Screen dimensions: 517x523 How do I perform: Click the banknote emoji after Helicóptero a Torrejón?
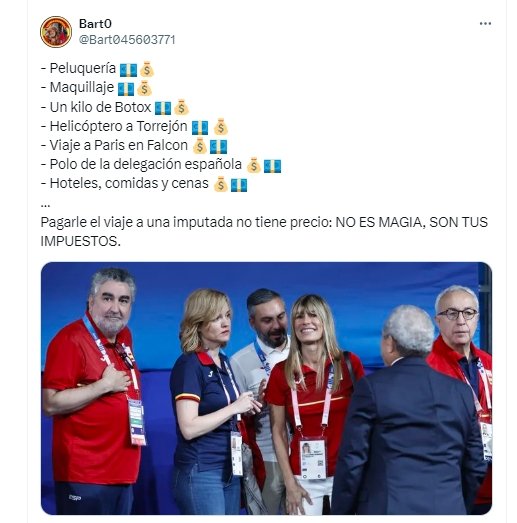[200, 127]
